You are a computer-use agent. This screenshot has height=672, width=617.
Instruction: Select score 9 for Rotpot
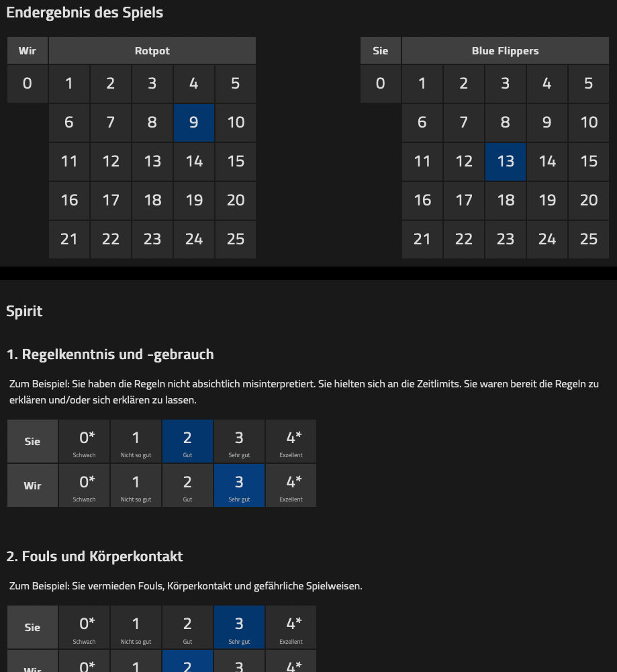[x=194, y=122]
